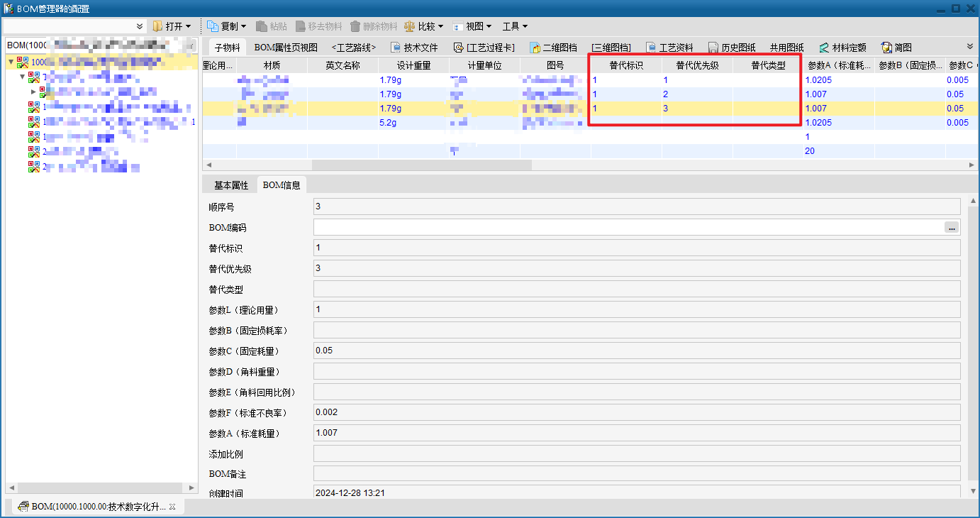Click the 复制 (Copy) toolbar icon
The height and width of the screenshot is (518, 980).
point(213,26)
